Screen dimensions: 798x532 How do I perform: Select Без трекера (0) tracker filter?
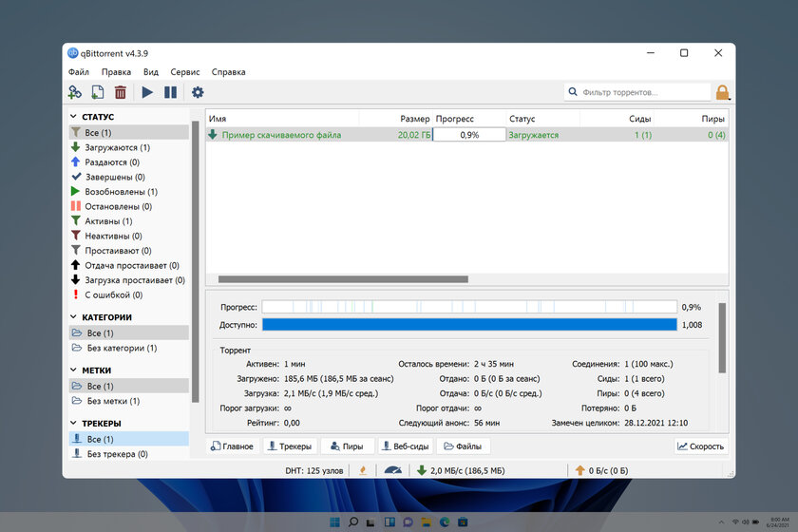point(129,453)
